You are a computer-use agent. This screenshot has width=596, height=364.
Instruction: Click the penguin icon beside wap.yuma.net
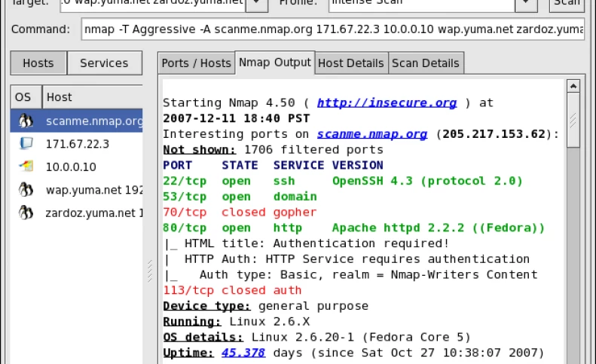[26, 189]
